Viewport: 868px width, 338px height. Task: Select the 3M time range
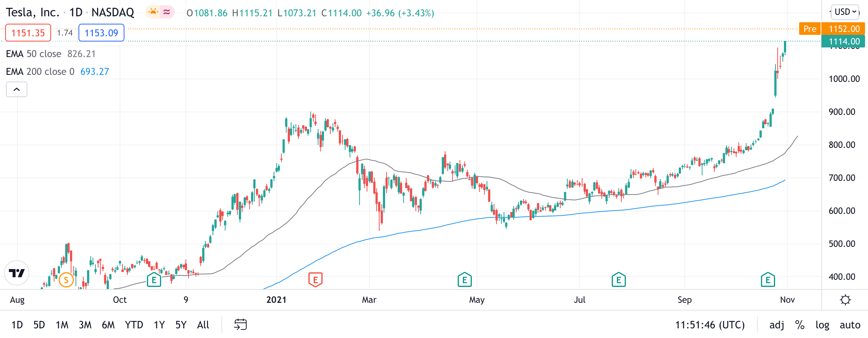85,325
